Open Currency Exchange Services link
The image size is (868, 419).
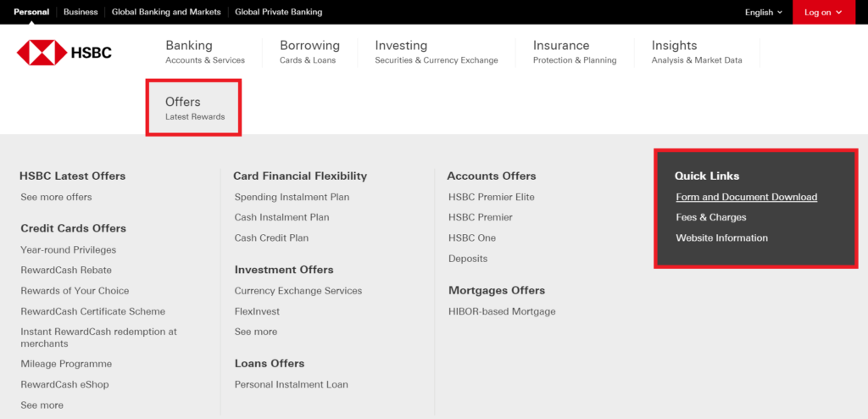[298, 291]
